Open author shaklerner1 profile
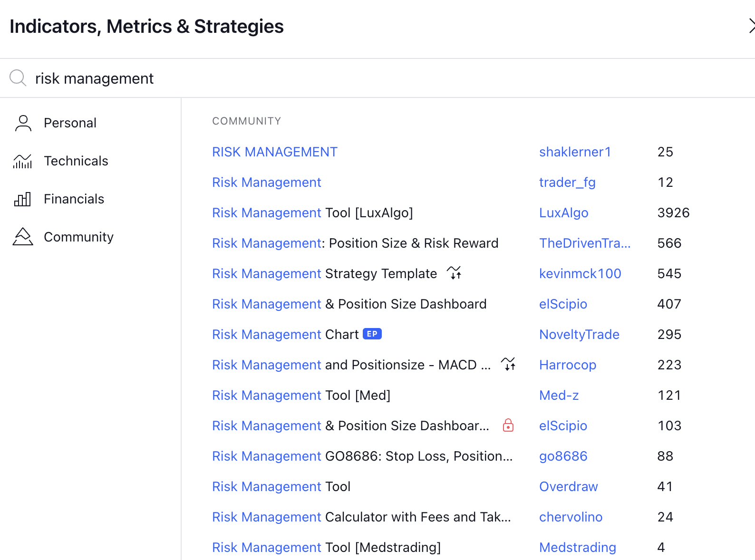Viewport: 755px width, 560px height. [575, 152]
